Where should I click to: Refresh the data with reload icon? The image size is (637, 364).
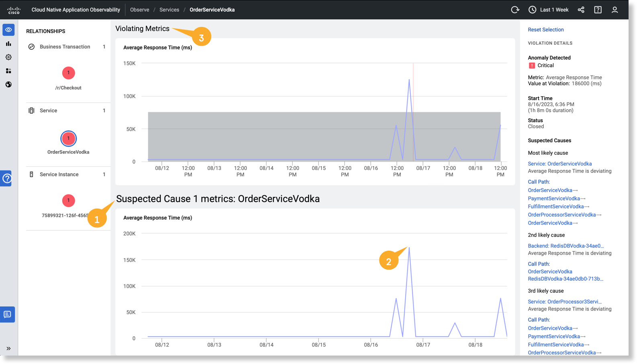click(x=515, y=10)
